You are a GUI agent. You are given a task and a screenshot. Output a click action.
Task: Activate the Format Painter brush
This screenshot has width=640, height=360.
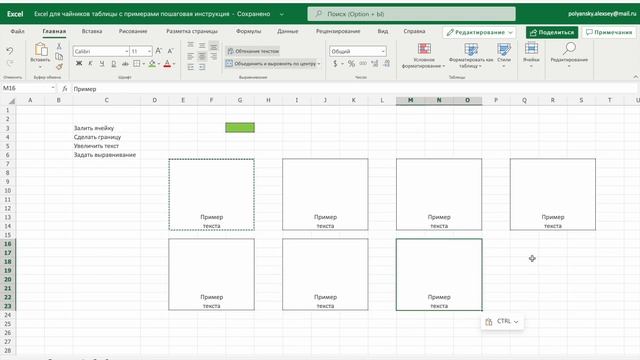pyautogui.click(x=59, y=67)
